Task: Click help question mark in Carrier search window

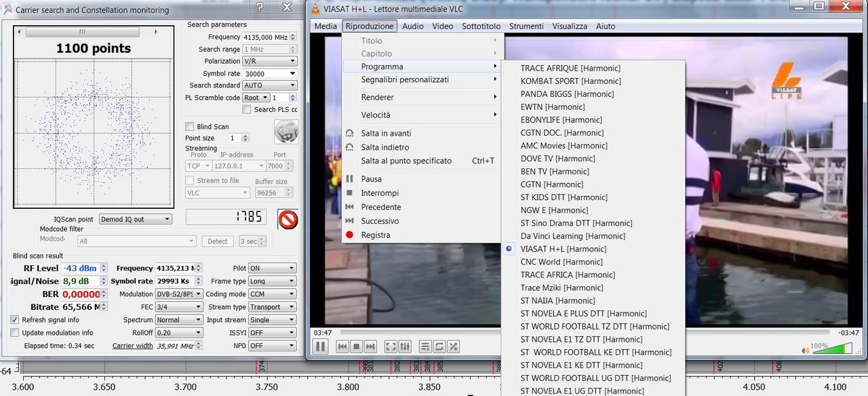Action: coord(260,7)
